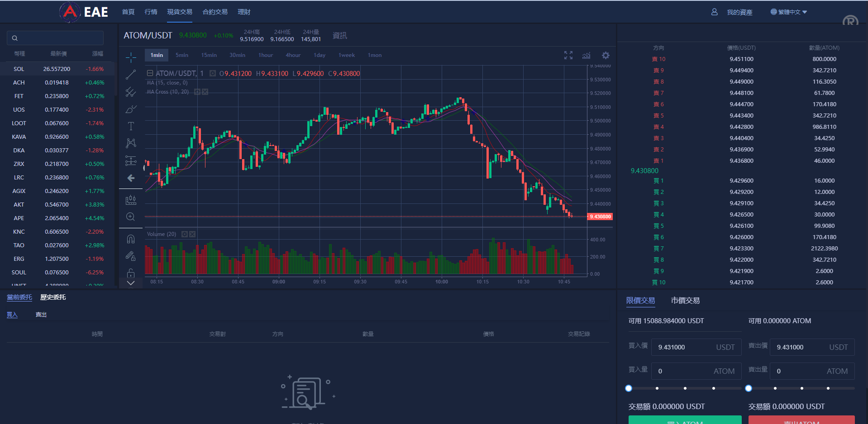Open the indicators chart icon
The height and width of the screenshot is (424, 868).
tap(587, 55)
